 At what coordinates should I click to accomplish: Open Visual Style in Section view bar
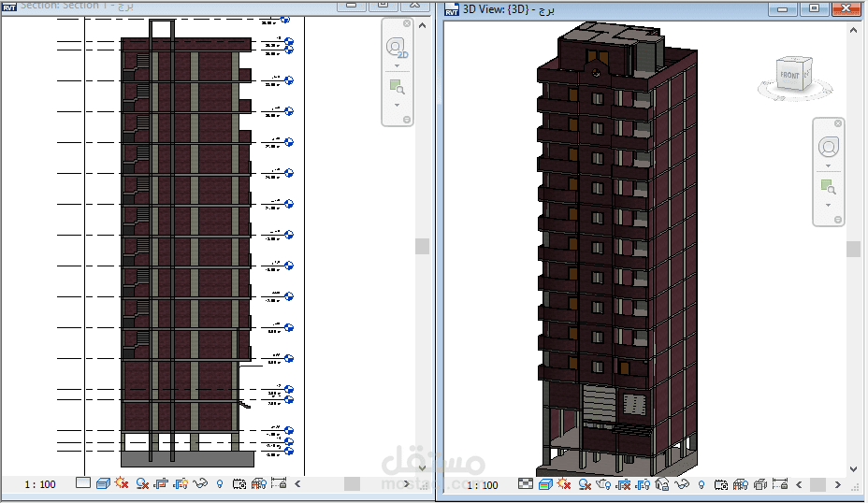(x=103, y=483)
